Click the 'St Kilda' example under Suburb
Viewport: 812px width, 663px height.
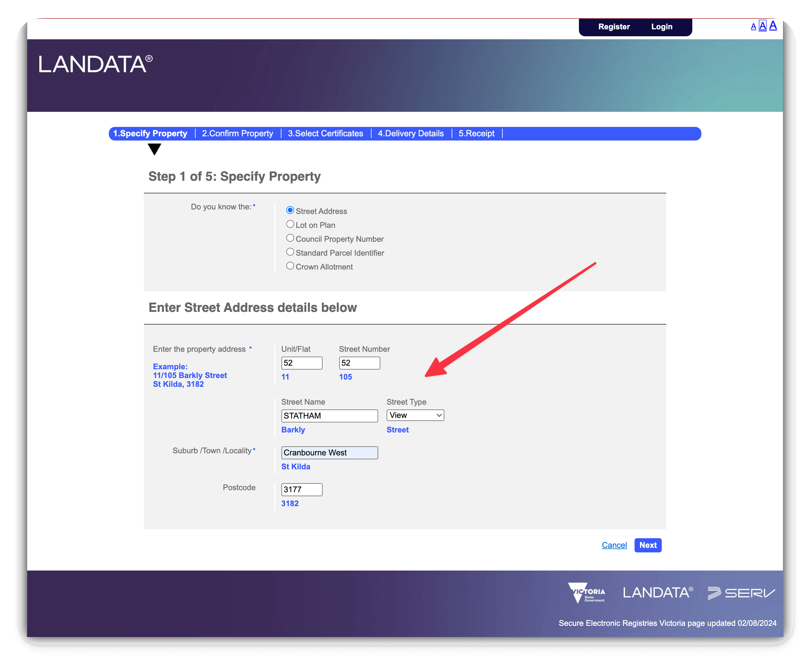[296, 467]
